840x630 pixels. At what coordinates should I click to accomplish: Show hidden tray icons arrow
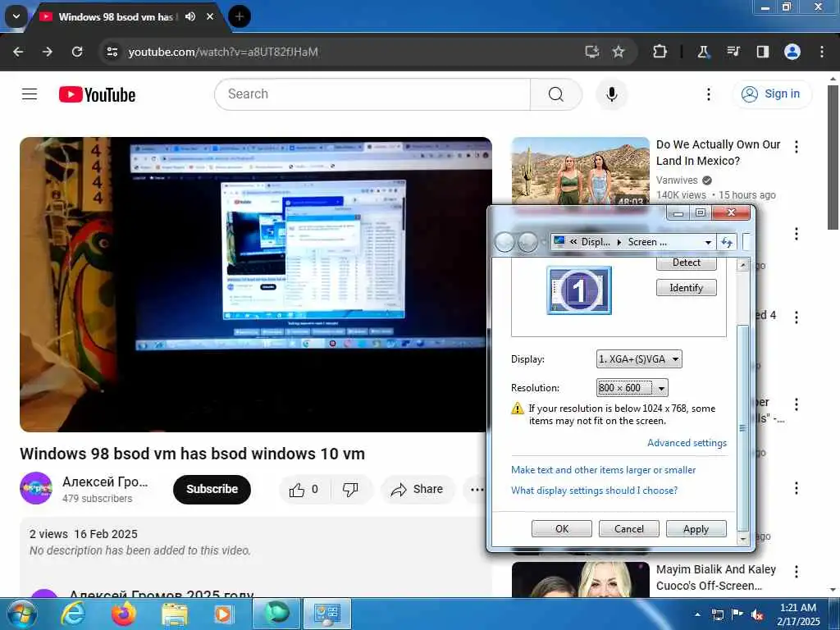pos(697,614)
